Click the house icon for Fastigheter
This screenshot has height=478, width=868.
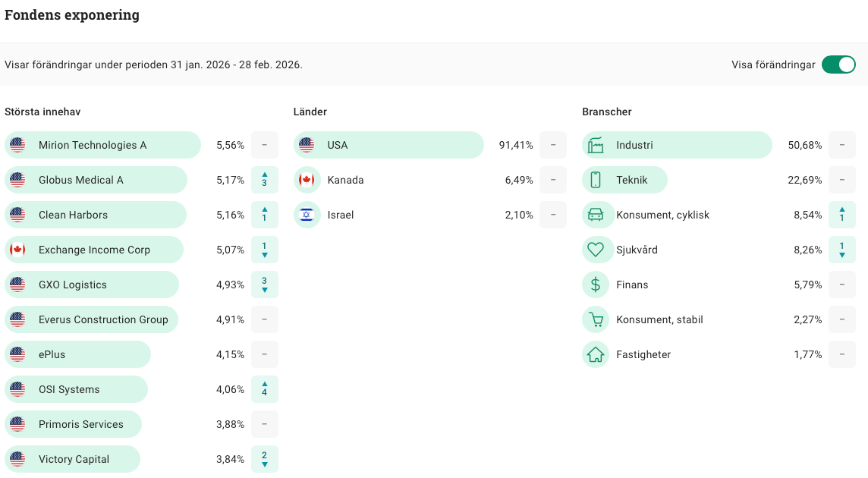[x=596, y=354]
